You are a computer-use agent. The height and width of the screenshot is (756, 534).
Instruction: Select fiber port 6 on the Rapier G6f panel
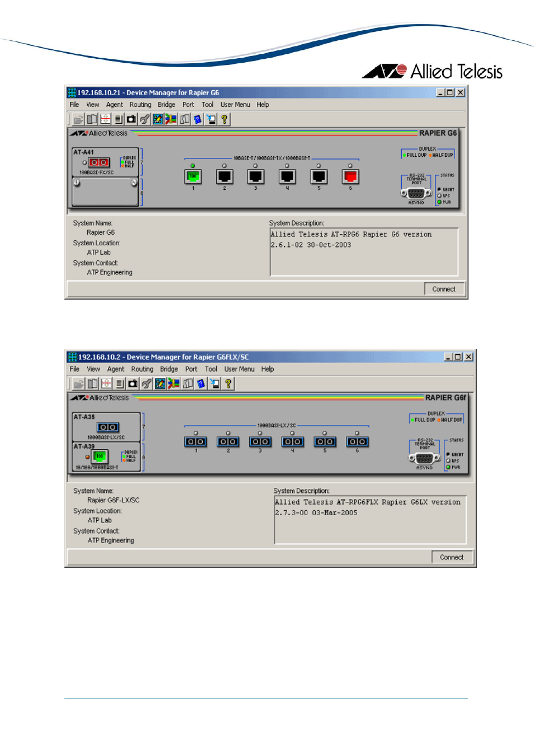pos(357,442)
